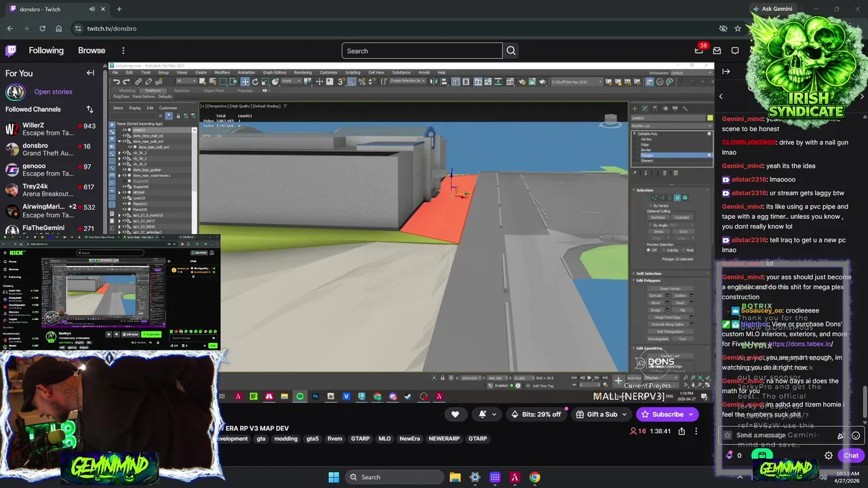The height and width of the screenshot is (488, 868).
Task: Send message with Chat button
Action: pyautogui.click(x=851, y=455)
